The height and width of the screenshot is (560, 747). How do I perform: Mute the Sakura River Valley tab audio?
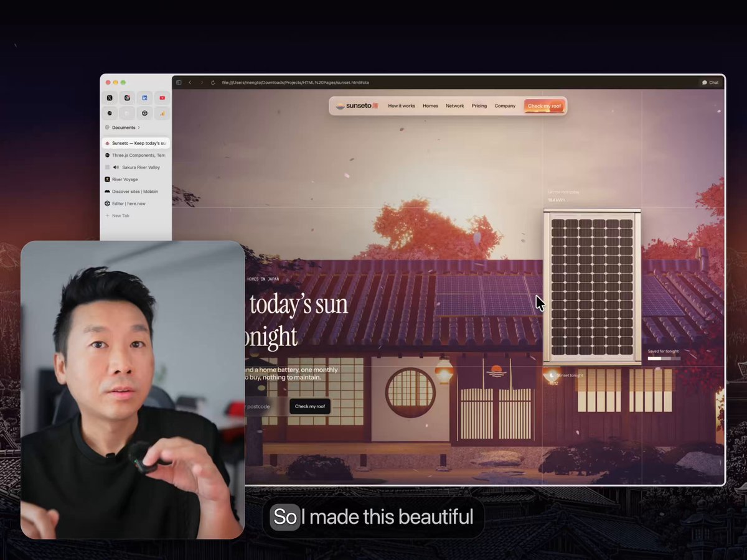116,167
